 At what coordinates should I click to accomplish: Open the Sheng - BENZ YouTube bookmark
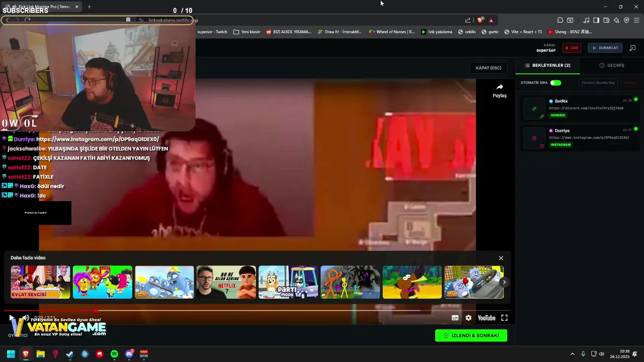pos(570,32)
